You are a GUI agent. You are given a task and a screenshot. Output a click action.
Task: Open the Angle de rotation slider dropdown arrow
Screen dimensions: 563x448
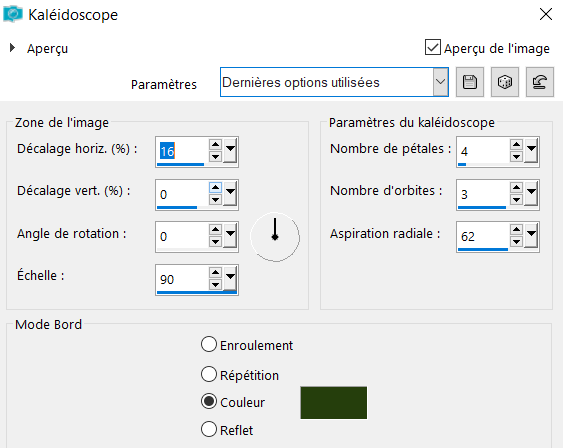230,235
